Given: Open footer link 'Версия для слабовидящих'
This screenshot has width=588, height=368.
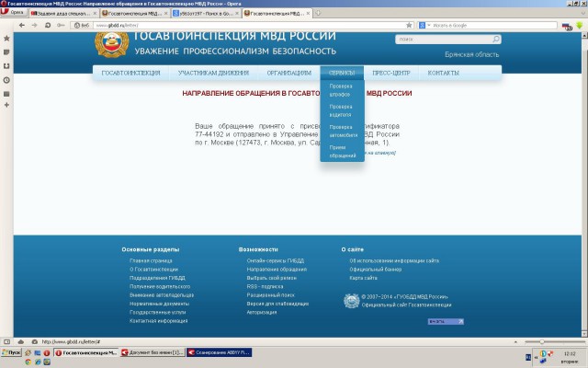Looking at the screenshot, I should [x=277, y=304].
